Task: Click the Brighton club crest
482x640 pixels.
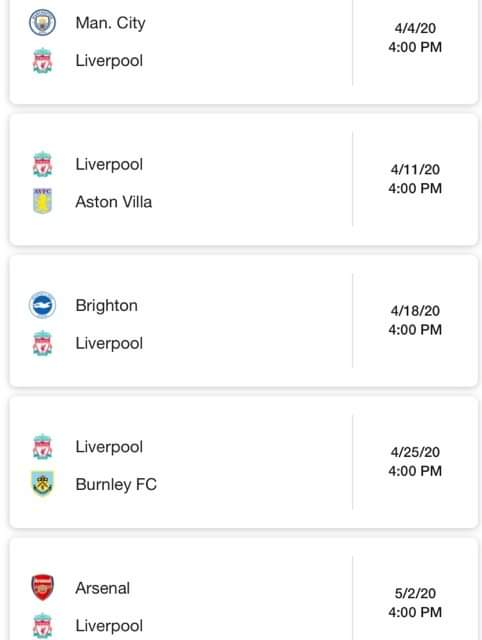Action: tap(42, 305)
